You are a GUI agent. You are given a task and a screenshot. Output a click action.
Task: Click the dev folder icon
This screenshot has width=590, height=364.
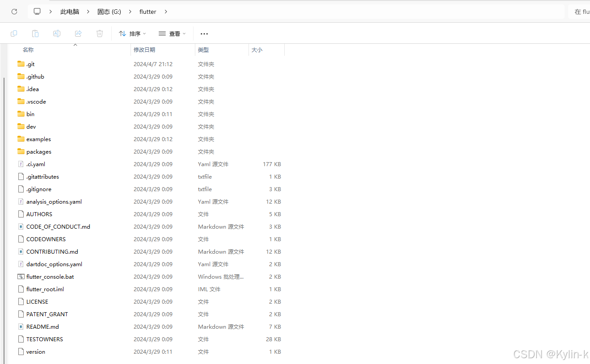coord(21,126)
